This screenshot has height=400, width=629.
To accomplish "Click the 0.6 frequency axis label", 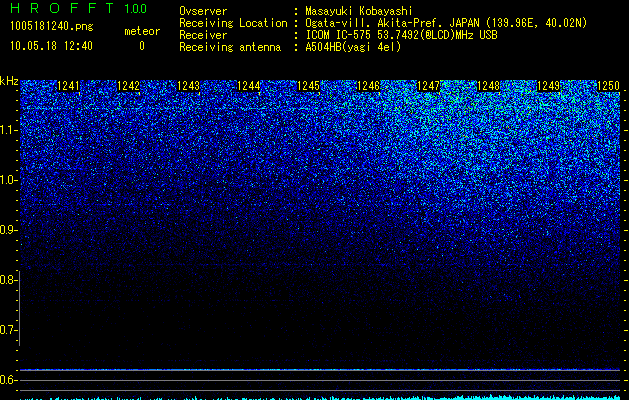I will pyautogui.click(x=7, y=380).
